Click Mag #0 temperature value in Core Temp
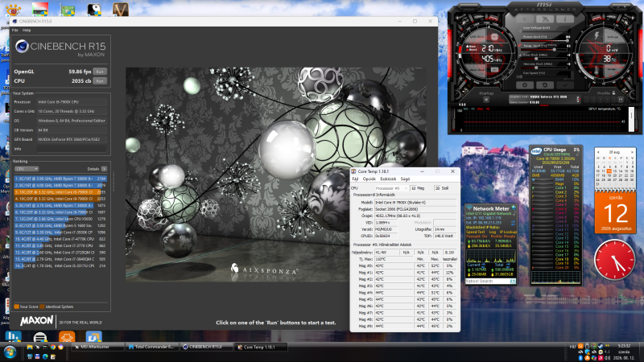The height and width of the screenshot is (362, 644). [394, 266]
